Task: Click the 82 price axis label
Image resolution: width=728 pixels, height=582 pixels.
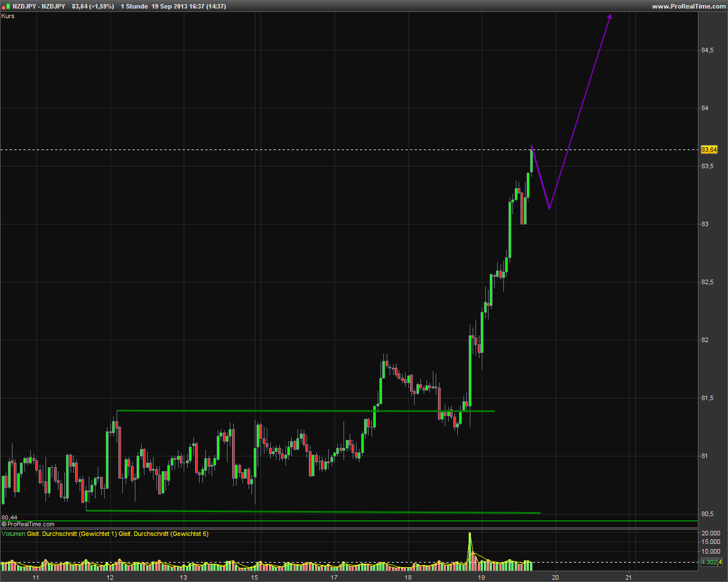Action: [x=705, y=340]
